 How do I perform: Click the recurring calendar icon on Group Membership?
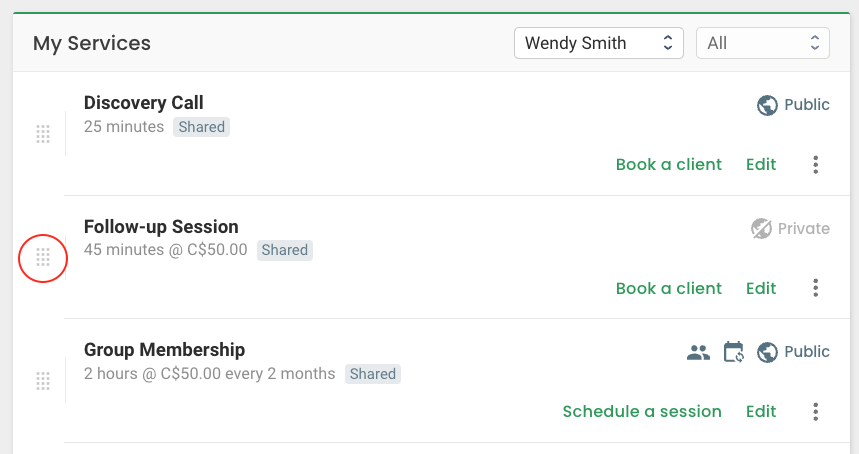coord(734,352)
